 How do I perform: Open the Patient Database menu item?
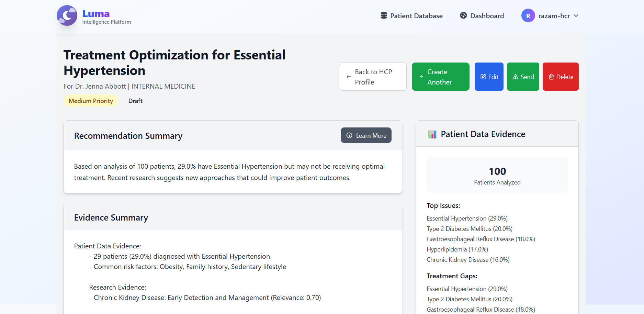(416, 16)
